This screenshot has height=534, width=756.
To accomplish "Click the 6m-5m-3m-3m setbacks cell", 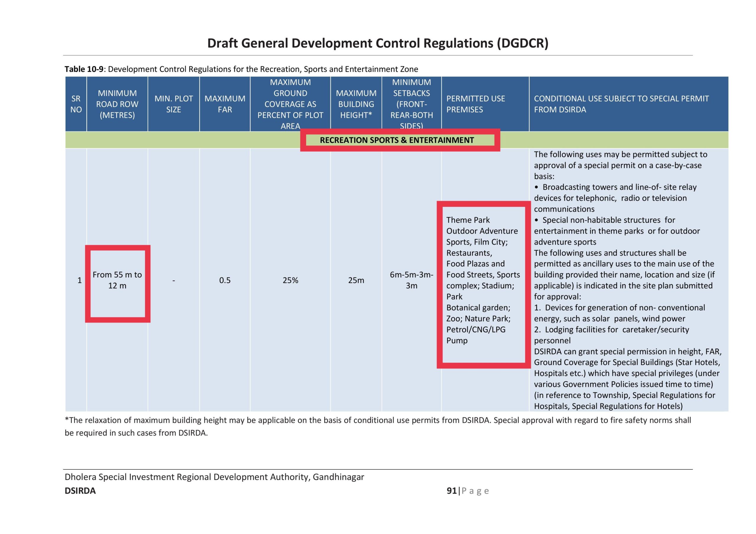I will (411, 280).
